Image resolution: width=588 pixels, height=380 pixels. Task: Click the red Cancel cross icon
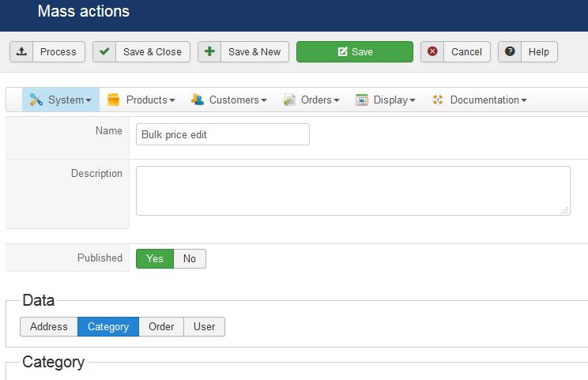coord(432,52)
